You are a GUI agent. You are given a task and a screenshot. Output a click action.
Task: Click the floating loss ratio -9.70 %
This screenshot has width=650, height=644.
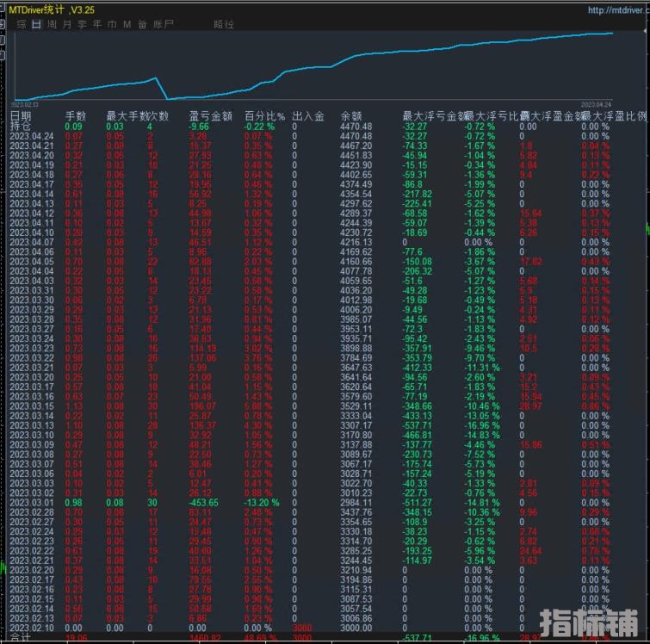click(x=480, y=358)
